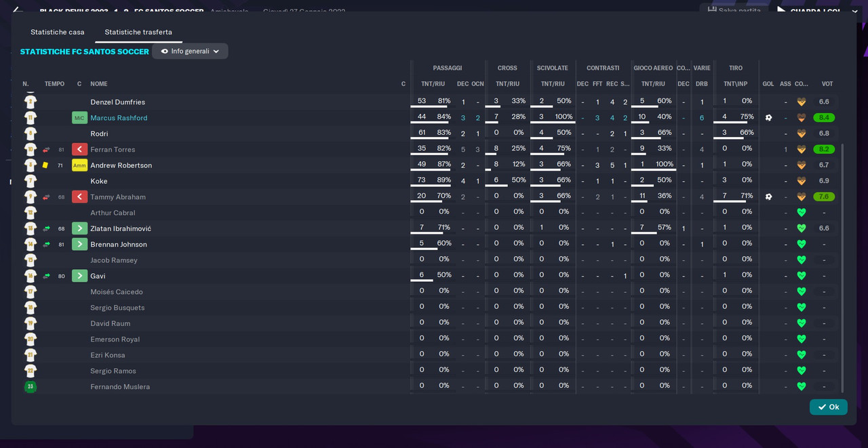Click the Moisés Caicedo player name
The image size is (868, 448).
(x=117, y=292)
